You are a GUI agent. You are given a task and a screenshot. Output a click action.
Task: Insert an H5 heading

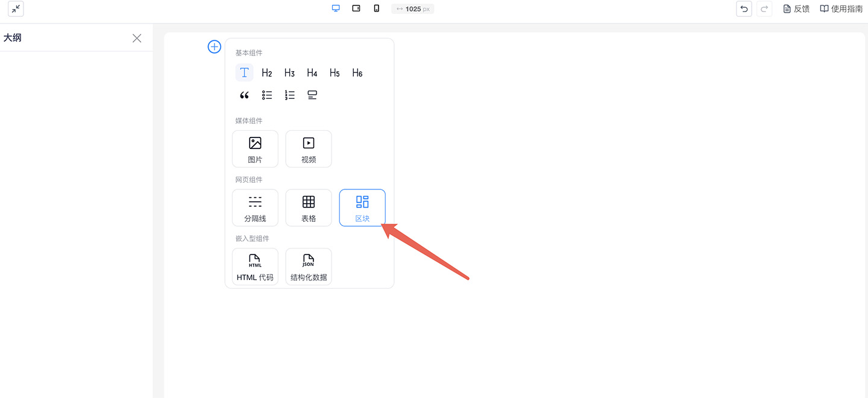pyautogui.click(x=335, y=73)
